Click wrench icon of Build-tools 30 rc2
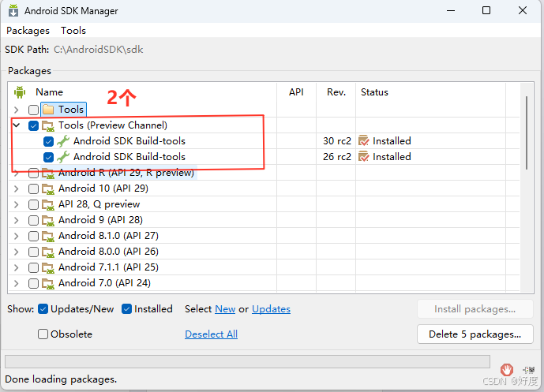The image size is (544, 392). click(x=63, y=141)
